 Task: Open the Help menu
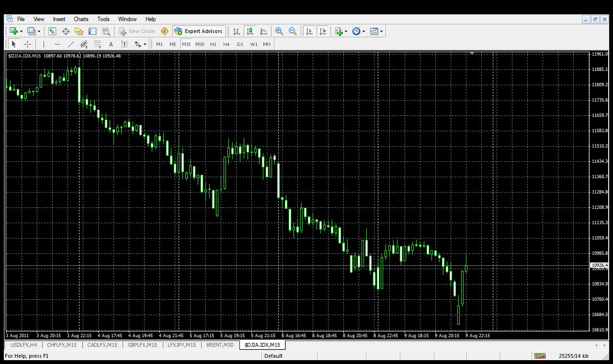point(151,19)
